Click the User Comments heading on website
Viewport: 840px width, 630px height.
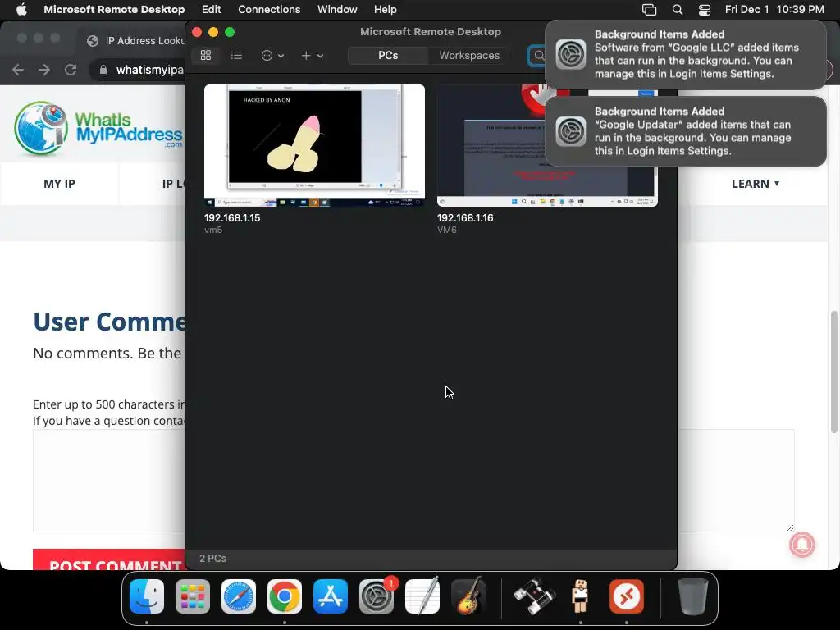[109, 322]
